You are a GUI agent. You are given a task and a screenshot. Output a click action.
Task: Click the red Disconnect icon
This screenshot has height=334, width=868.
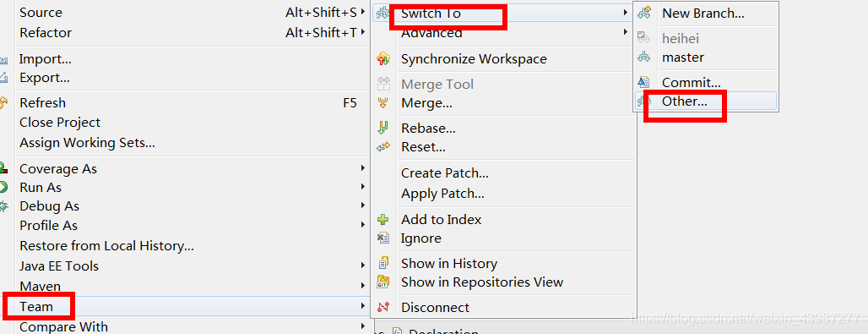coord(383,307)
